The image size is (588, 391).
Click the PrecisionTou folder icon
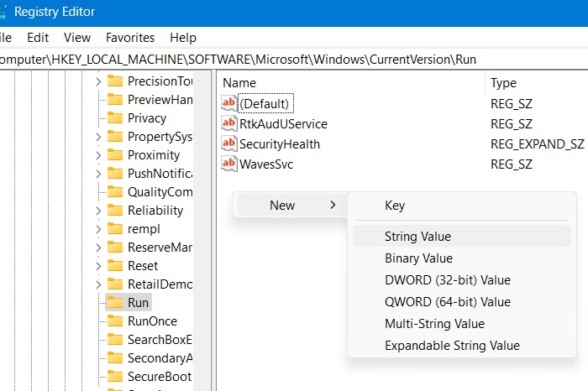coord(115,81)
